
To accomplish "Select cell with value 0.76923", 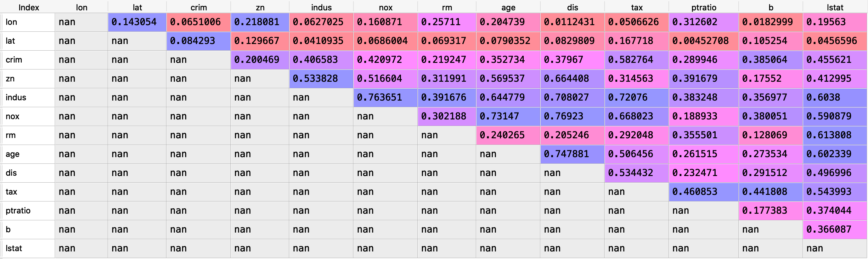I will (572, 116).
